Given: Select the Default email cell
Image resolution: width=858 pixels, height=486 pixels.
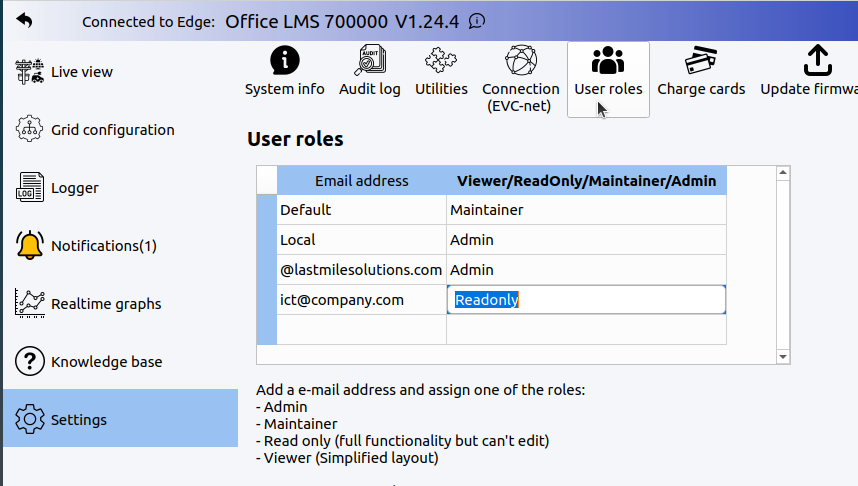Looking at the screenshot, I should (362, 210).
